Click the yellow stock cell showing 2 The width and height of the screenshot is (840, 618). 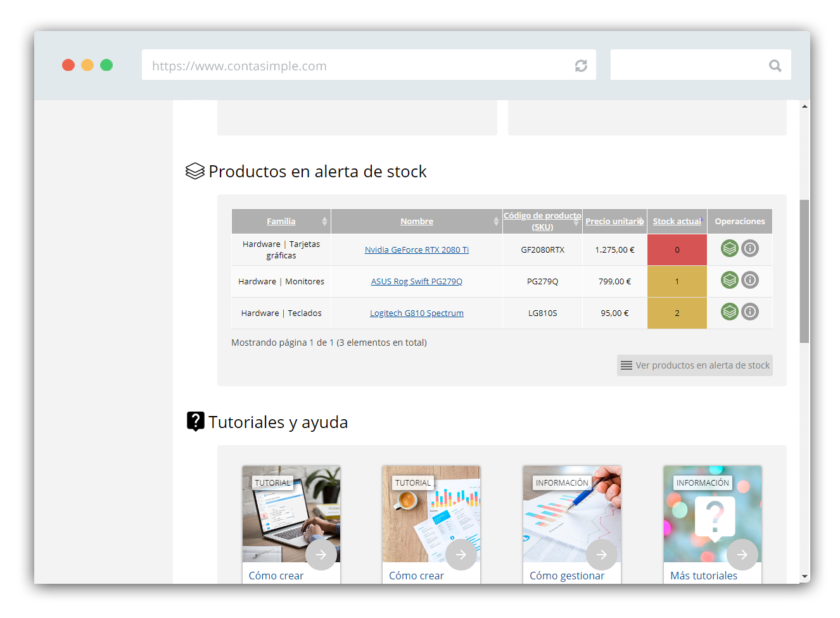click(x=677, y=313)
